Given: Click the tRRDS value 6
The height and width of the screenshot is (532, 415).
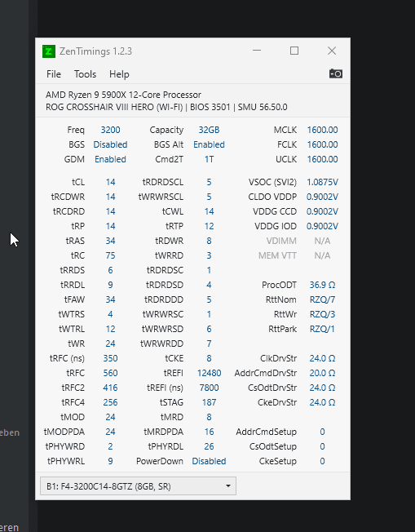Looking at the screenshot, I should point(110,270).
